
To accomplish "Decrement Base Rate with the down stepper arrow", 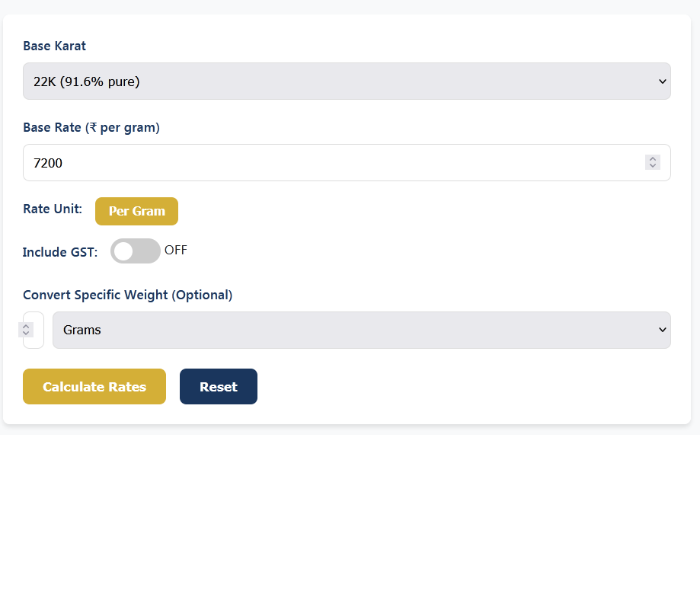I will [652, 165].
